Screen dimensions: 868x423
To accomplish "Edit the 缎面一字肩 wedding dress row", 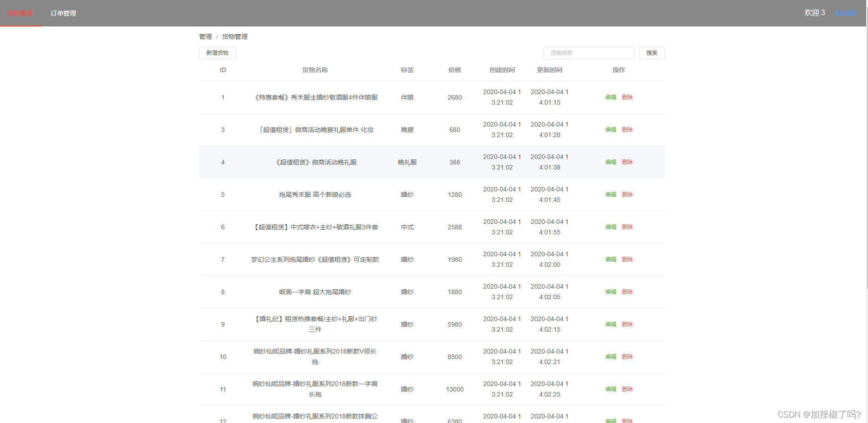I will 611,292.
